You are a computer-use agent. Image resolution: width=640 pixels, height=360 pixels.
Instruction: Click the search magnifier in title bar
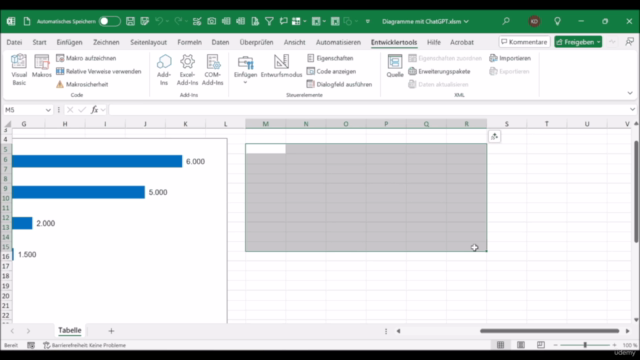point(506,21)
